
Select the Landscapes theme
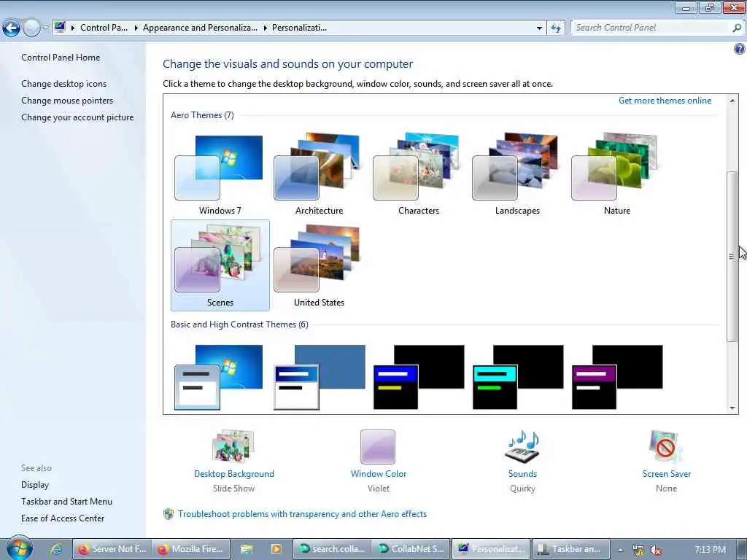517,174
